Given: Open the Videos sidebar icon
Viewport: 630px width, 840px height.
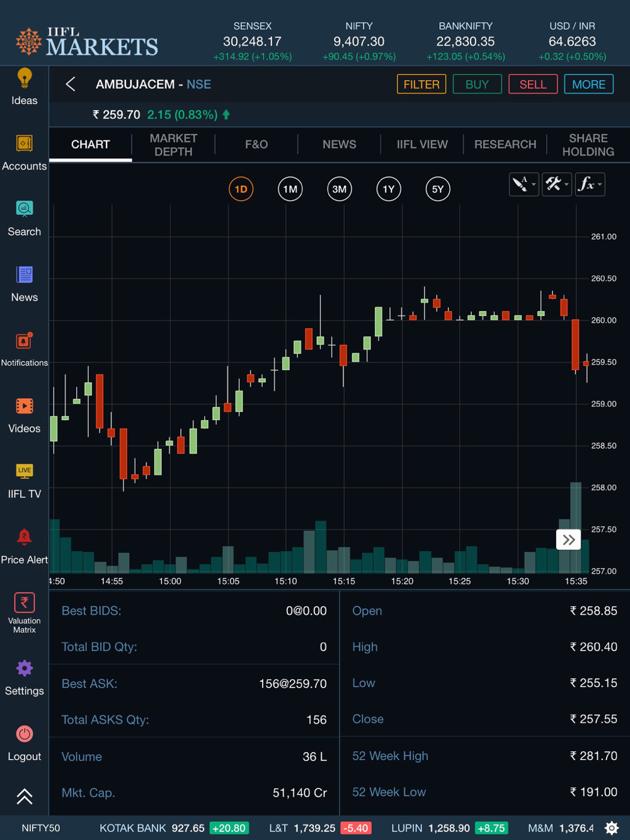Looking at the screenshot, I should (24, 406).
